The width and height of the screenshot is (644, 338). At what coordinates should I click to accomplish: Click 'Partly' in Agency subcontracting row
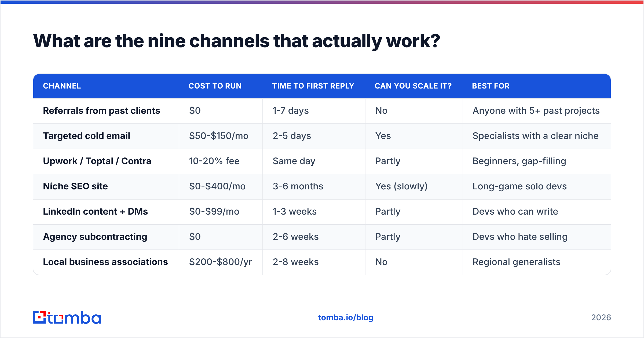tap(388, 237)
